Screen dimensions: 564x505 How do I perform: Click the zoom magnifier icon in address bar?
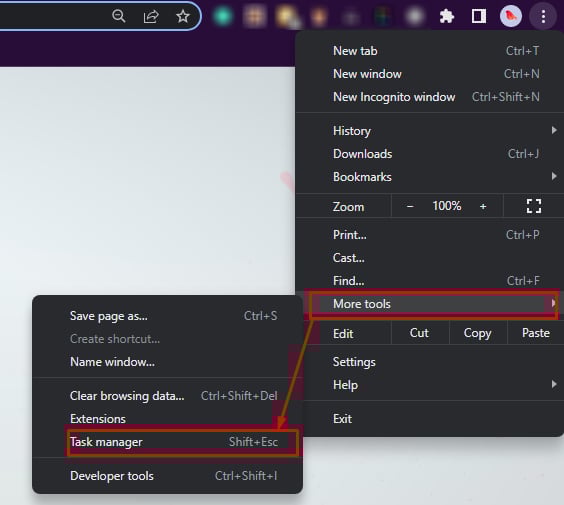119,16
